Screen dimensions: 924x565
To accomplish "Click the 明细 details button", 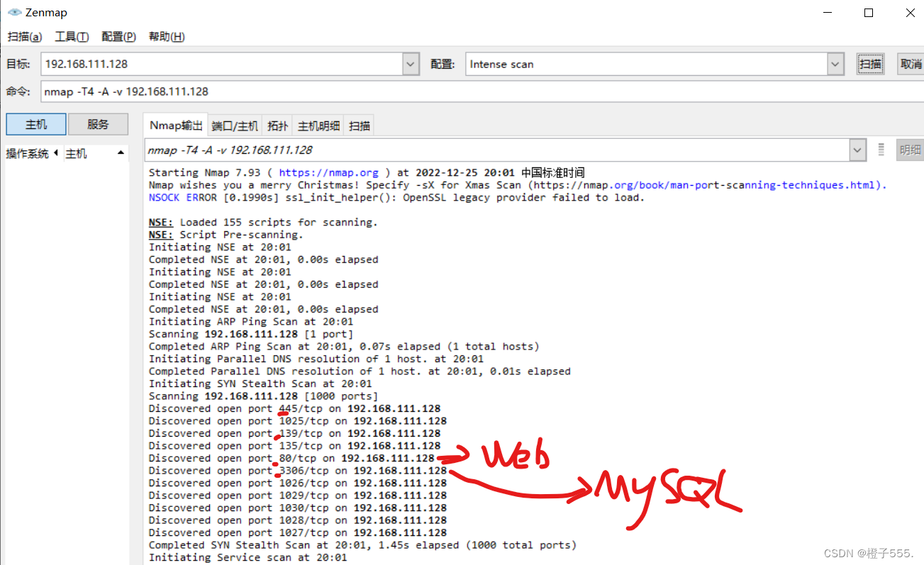I will tap(910, 150).
